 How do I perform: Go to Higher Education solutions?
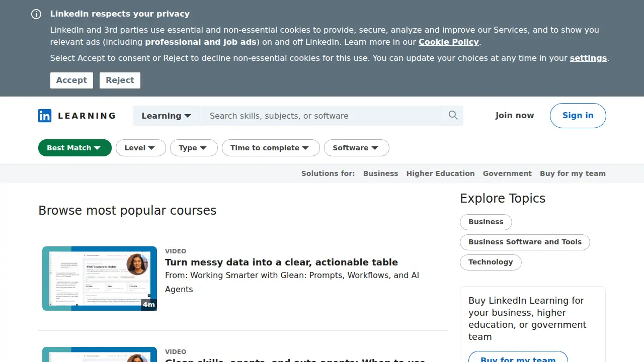(x=440, y=173)
